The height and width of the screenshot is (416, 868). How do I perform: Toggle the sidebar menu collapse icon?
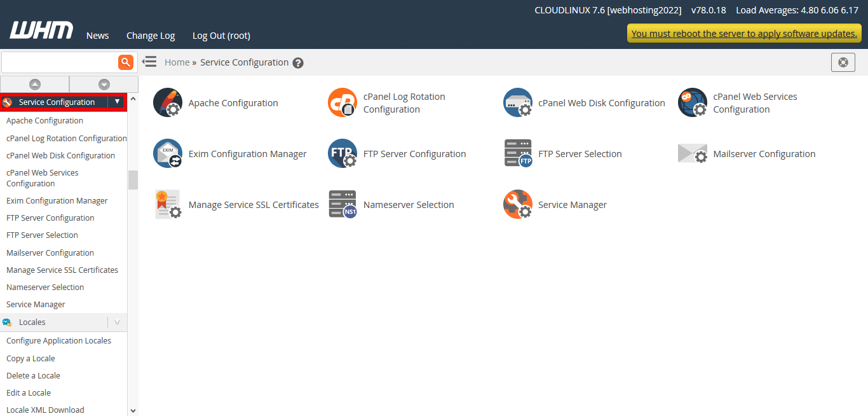coord(149,62)
